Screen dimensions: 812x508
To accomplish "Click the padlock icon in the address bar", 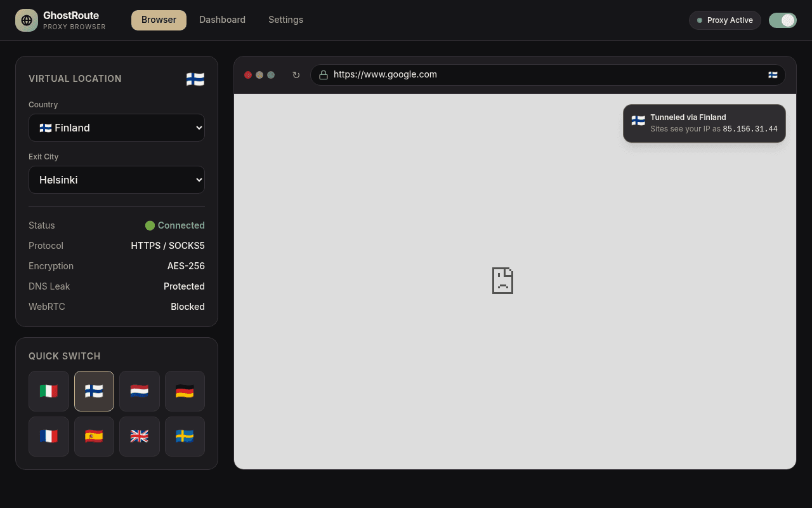I will (x=324, y=75).
